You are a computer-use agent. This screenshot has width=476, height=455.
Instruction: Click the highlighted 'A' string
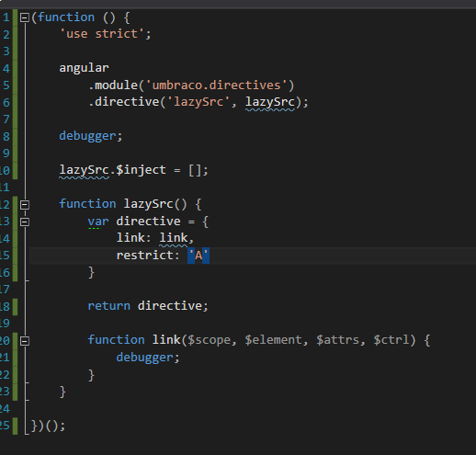(198, 256)
